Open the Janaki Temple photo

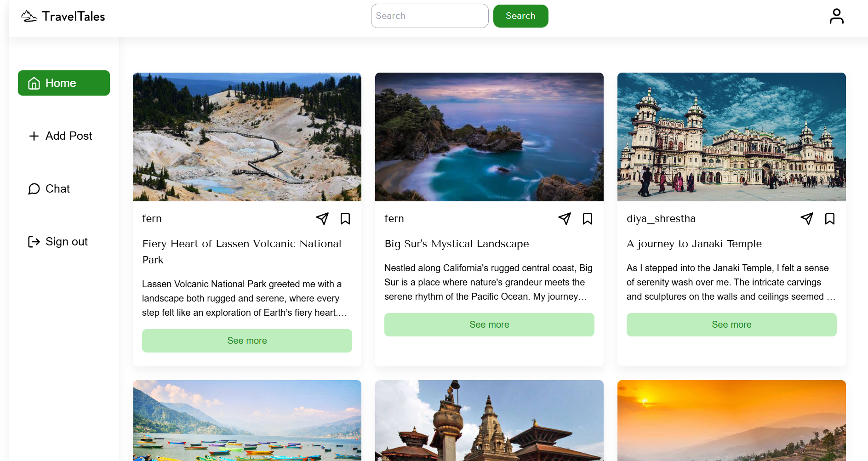click(x=731, y=137)
